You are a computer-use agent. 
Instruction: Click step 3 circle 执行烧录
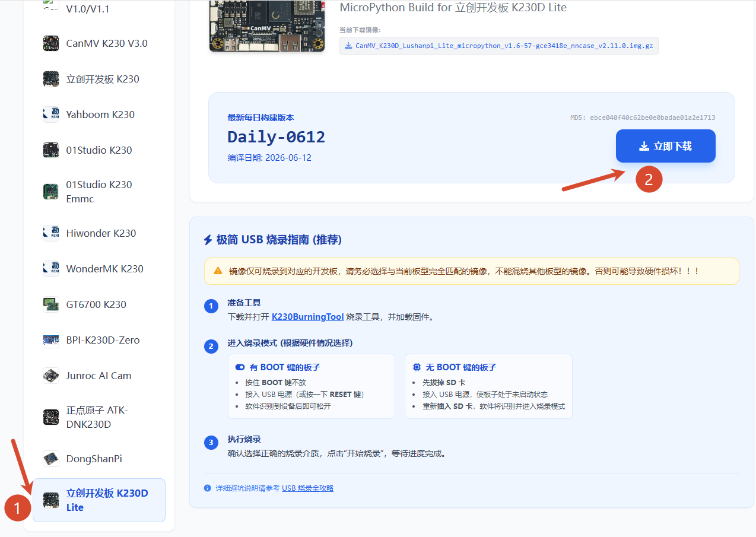click(x=211, y=443)
